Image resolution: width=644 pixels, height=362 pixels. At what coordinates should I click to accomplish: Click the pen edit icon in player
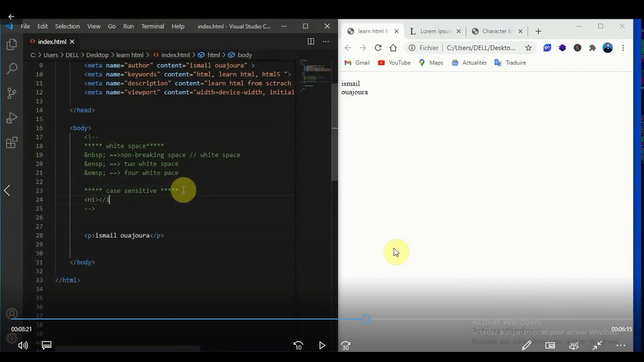pyautogui.click(x=527, y=345)
